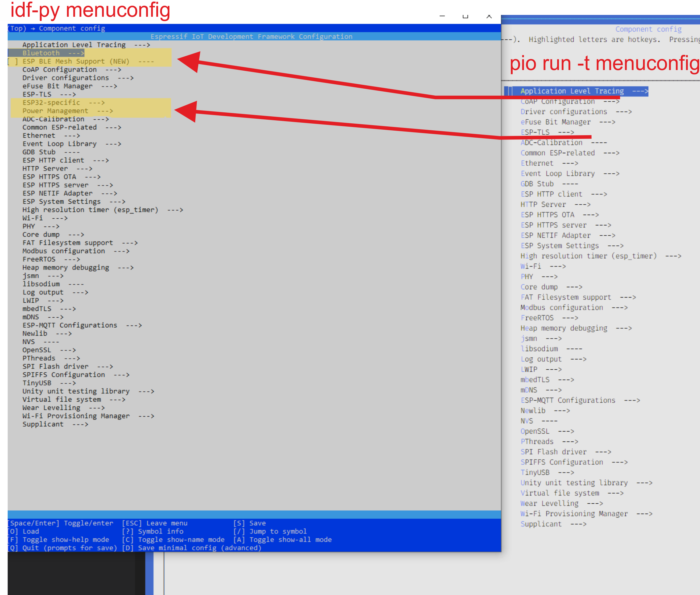The width and height of the screenshot is (700, 595).
Task: Open ADC-Calibration in idf-py window
Action: click(65, 119)
